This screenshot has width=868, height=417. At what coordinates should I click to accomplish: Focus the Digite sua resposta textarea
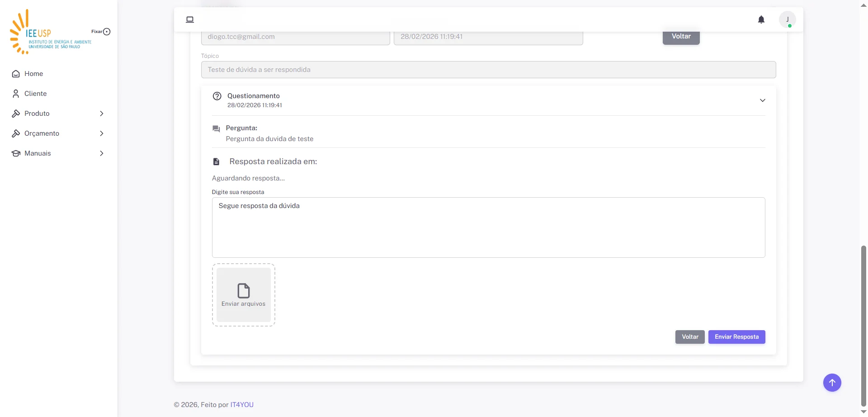[x=488, y=227]
